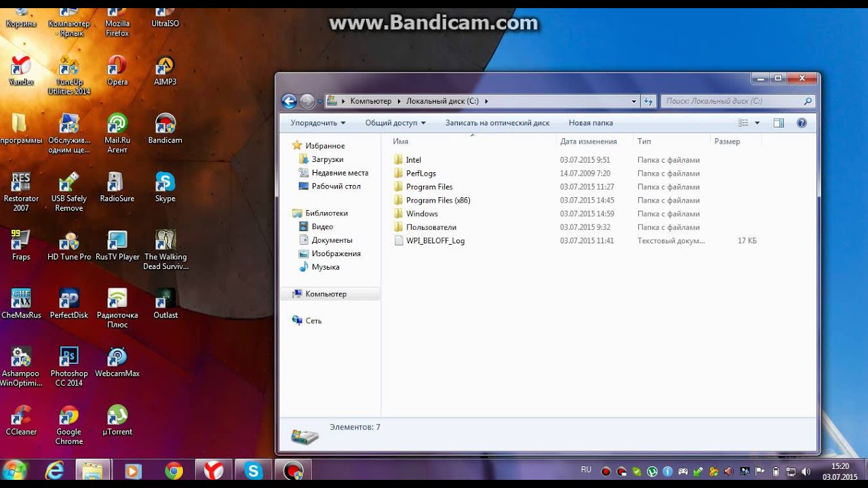Select Библиотеки in navigation pane
868x488 pixels.
pos(320,213)
